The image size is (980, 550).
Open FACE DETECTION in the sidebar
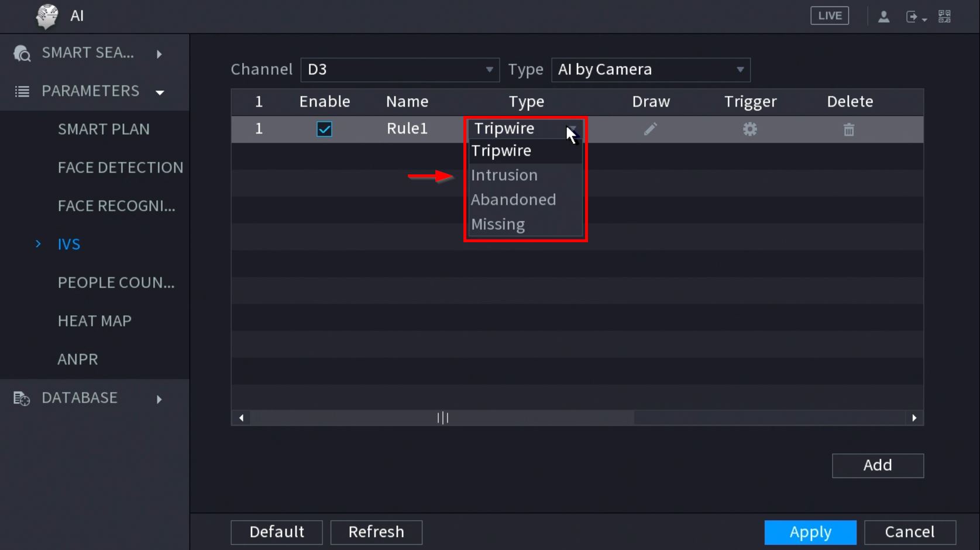[120, 168]
